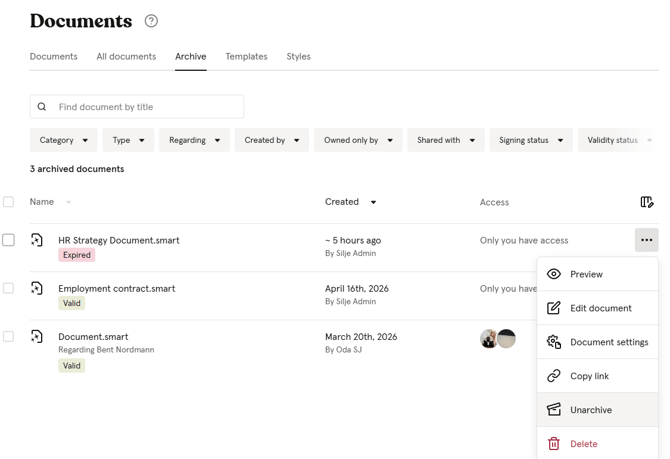Screen dimensions: 670x459
Task: Expand the Created by filter dropdown
Action: [x=272, y=140]
